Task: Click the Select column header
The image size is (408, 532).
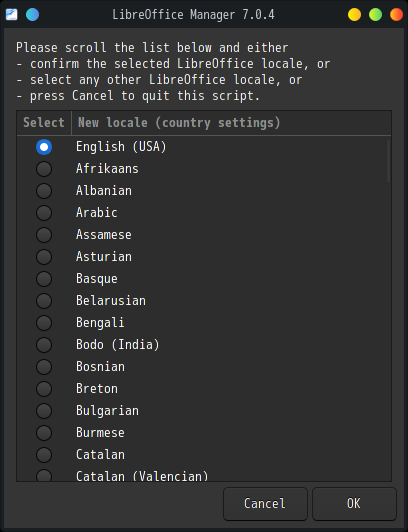Action: click(44, 123)
